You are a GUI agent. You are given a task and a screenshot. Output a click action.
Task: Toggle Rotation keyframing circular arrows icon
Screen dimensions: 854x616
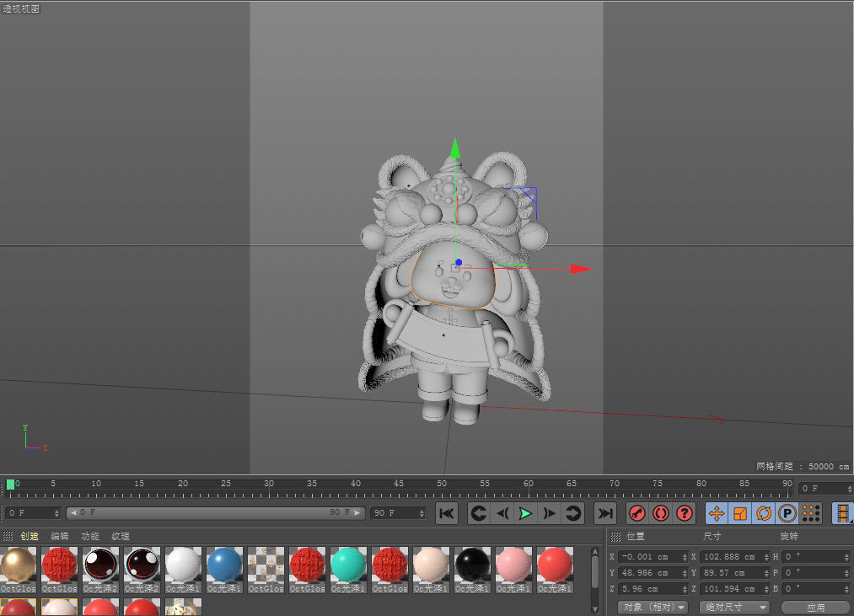coord(764,513)
